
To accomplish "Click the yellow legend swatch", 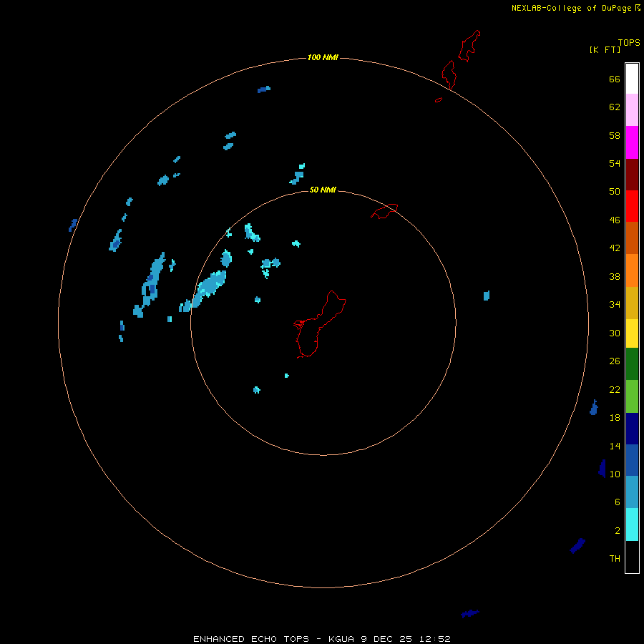I will click(632, 333).
